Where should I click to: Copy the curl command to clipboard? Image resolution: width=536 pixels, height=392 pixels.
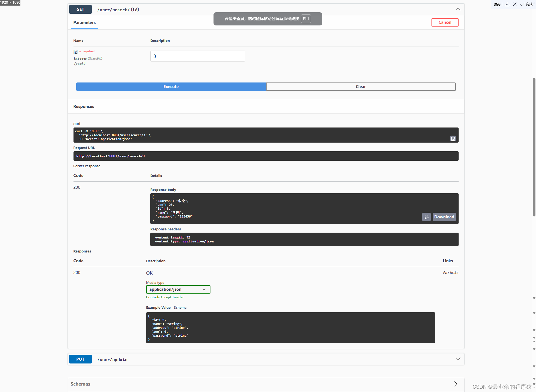pos(453,138)
